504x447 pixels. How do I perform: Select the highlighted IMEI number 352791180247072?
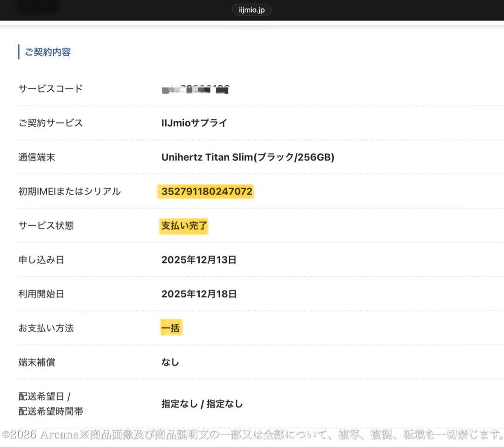point(206,191)
